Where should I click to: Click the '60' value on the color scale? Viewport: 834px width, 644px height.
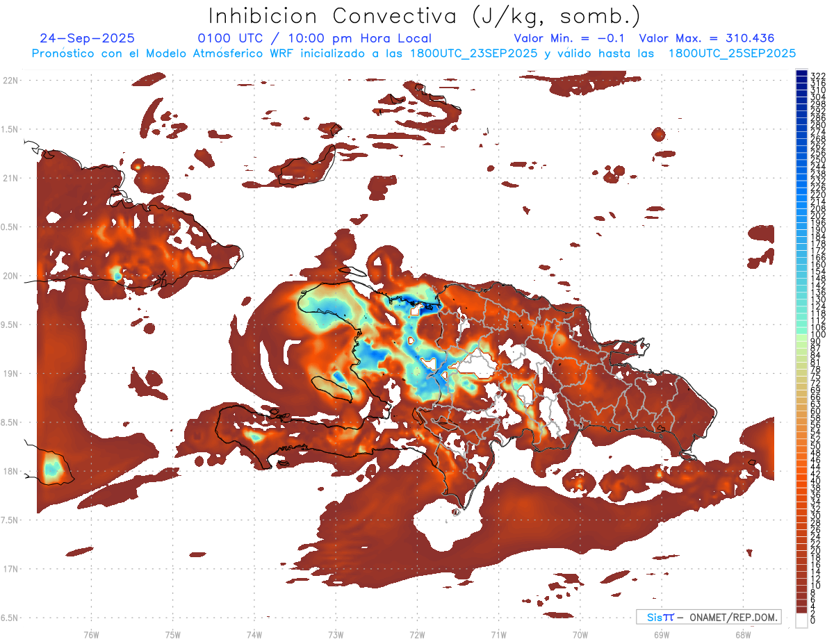click(x=815, y=411)
